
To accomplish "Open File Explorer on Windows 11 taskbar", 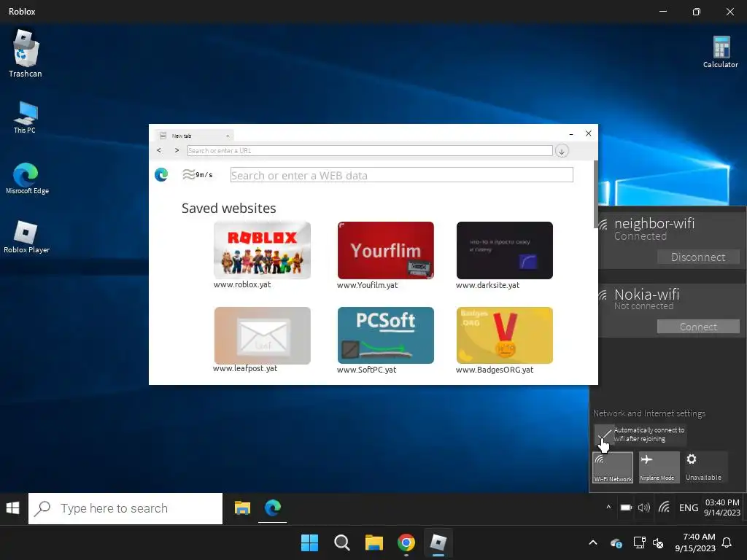I will pos(374,542).
